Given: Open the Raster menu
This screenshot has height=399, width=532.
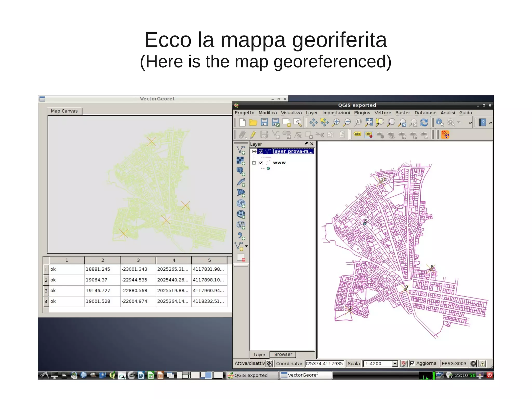Looking at the screenshot, I should coord(403,113).
